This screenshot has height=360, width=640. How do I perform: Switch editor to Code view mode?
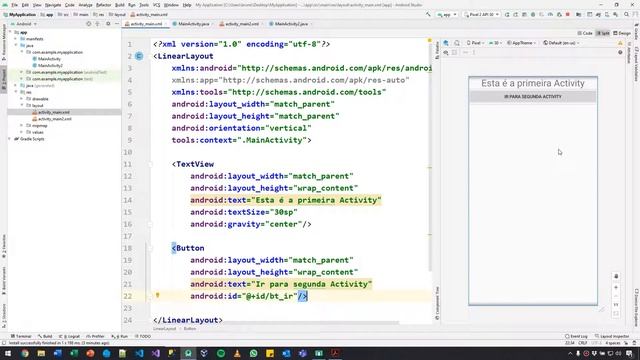(x=585, y=33)
